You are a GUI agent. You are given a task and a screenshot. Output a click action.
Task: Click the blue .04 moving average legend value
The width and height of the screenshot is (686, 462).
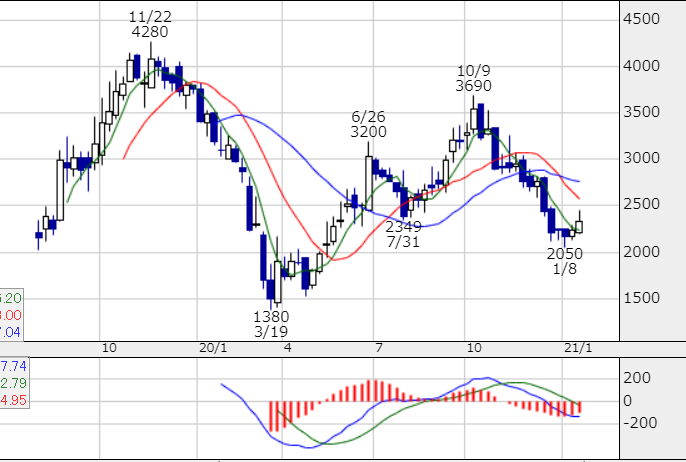10,332
